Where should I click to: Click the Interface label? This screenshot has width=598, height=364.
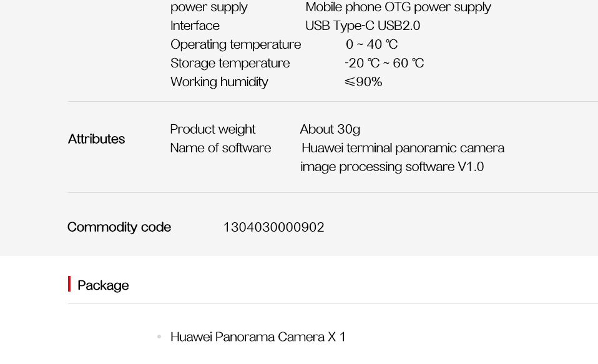195,26
